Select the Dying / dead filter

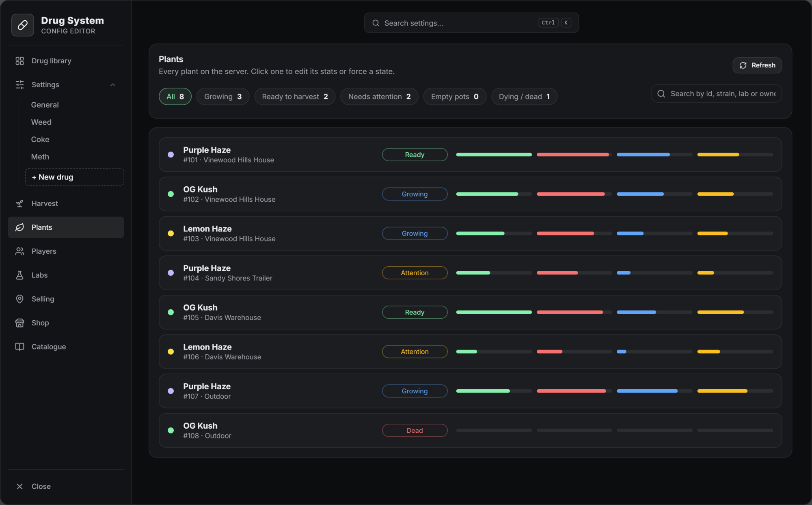pyautogui.click(x=524, y=97)
